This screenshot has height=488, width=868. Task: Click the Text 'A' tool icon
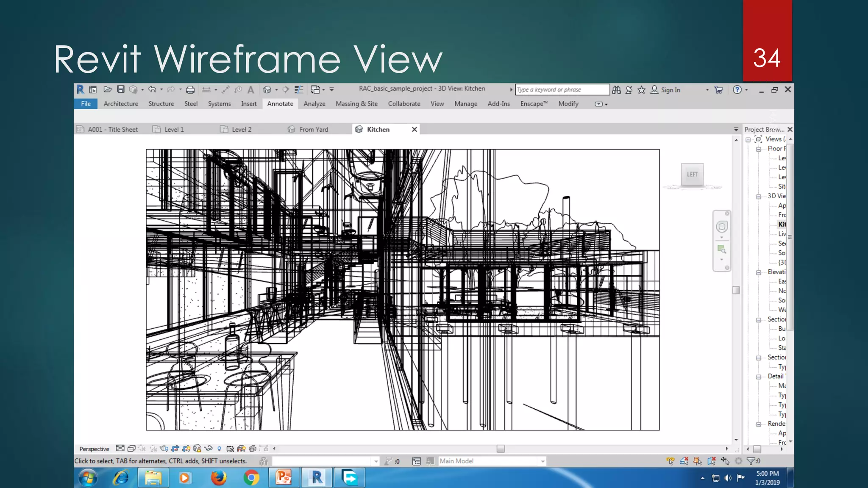pos(251,89)
